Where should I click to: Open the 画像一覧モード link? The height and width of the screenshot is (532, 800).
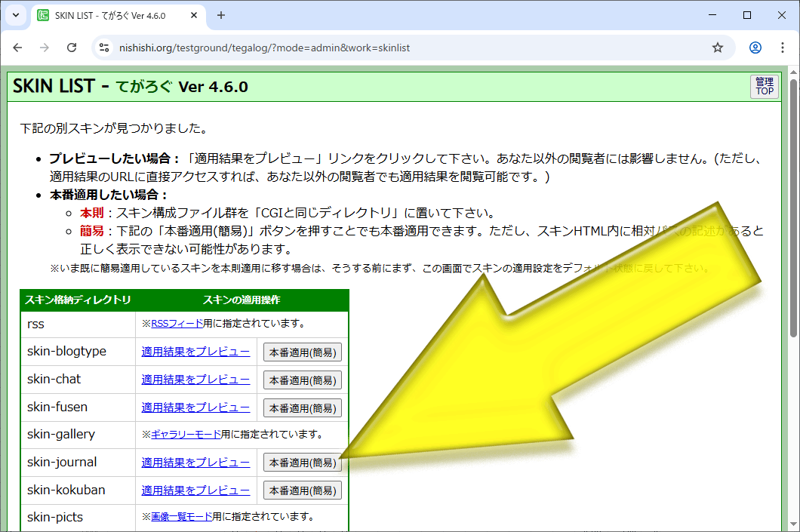182,517
